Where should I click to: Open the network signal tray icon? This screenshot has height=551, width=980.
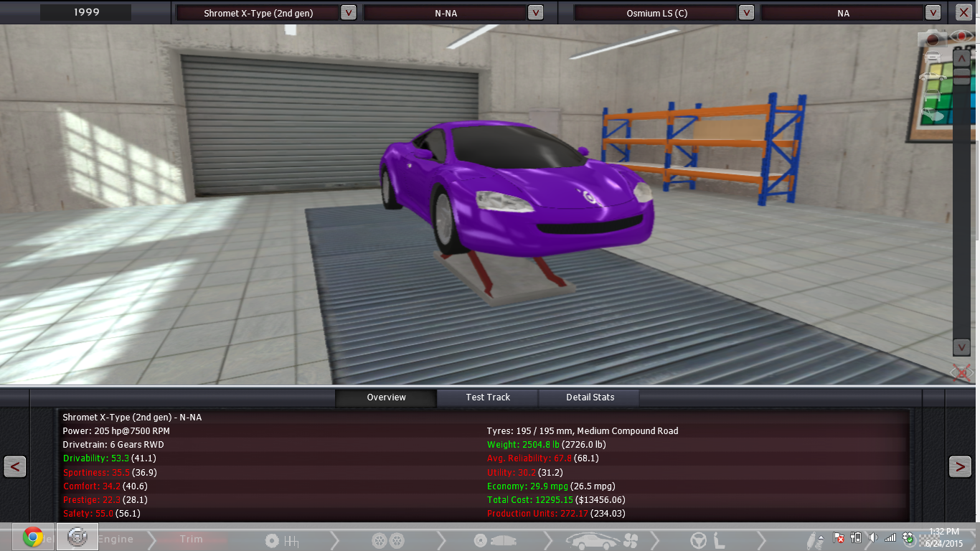(890, 537)
